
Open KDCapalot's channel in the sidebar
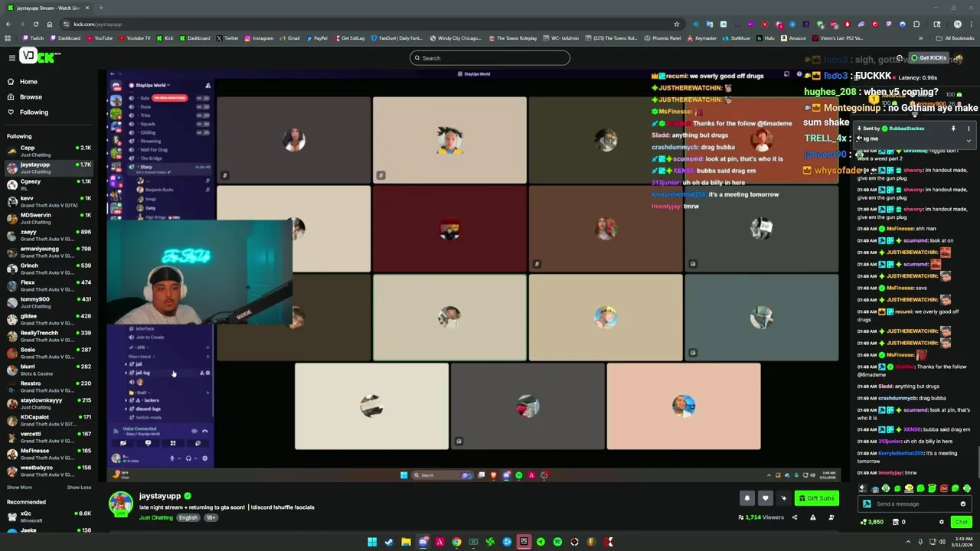point(49,420)
